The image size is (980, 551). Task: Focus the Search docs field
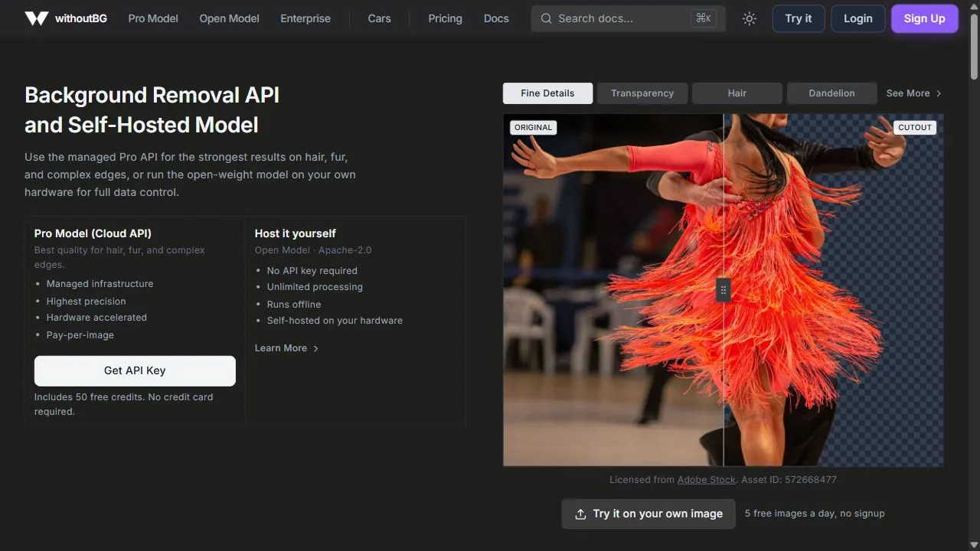tap(628, 18)
